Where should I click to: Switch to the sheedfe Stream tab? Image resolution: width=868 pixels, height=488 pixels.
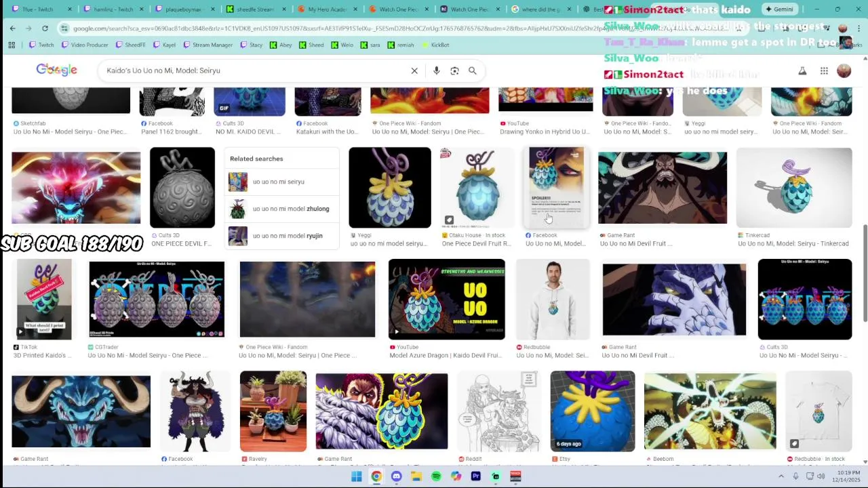click(251, 9)
